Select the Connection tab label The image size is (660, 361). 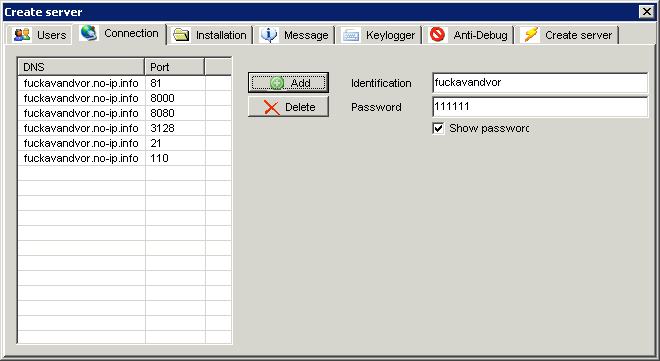click(131, 33)
